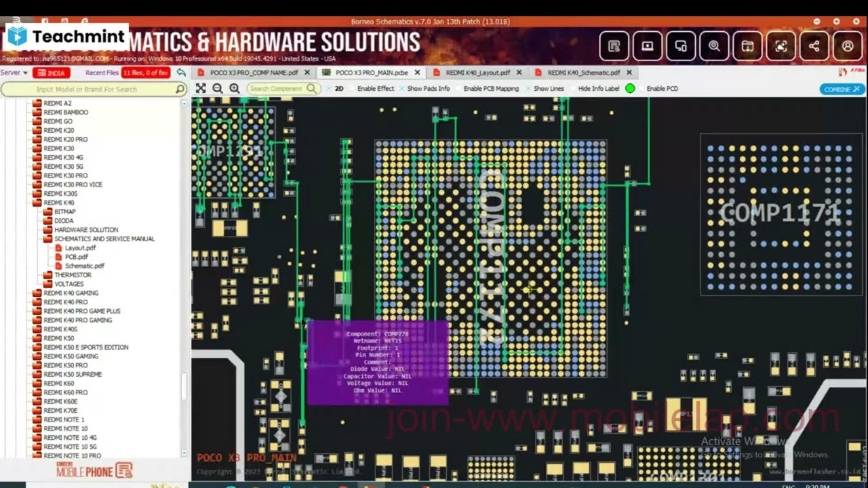
Task: Click the zoom out magnifier icon
Action: tap(218, 88)
